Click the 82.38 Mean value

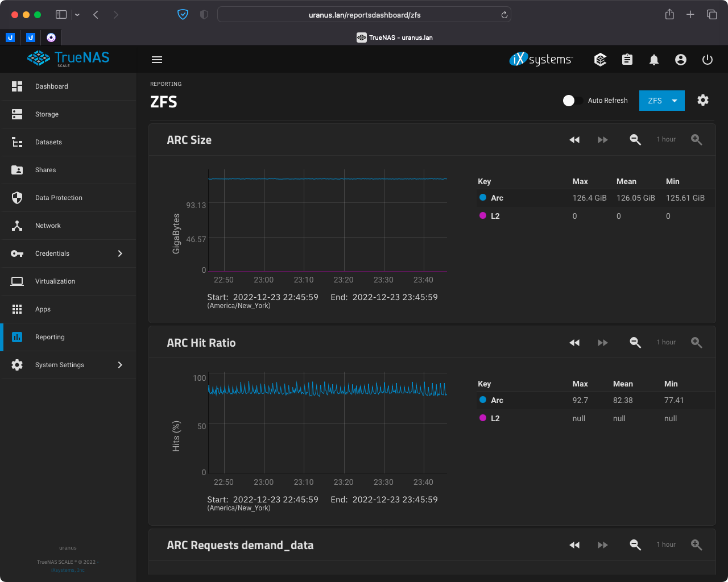(623, 400)
